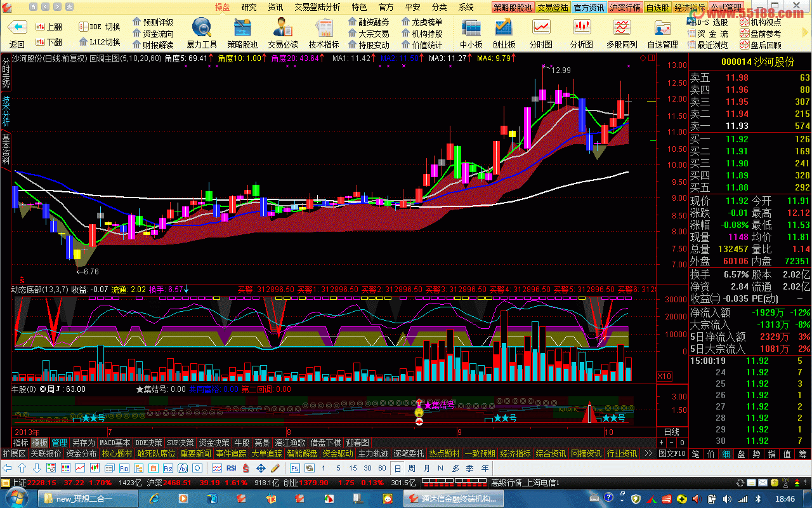Click the up arrow icon in bottom toolbar
Screen dimensions: 812x508
click(22, 468)
